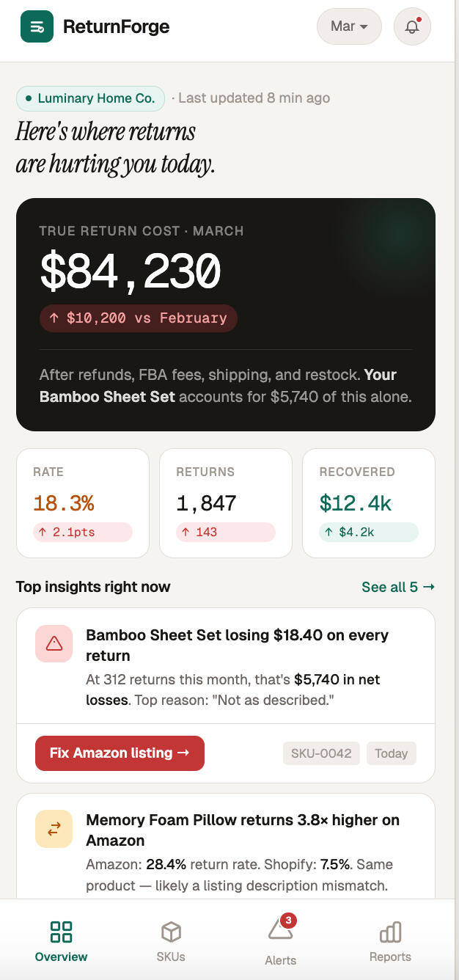The width and height of the screenshot is (459, 980).
Task: Open the Memory Foam Pillow insight title
Action: coord(242,830)
